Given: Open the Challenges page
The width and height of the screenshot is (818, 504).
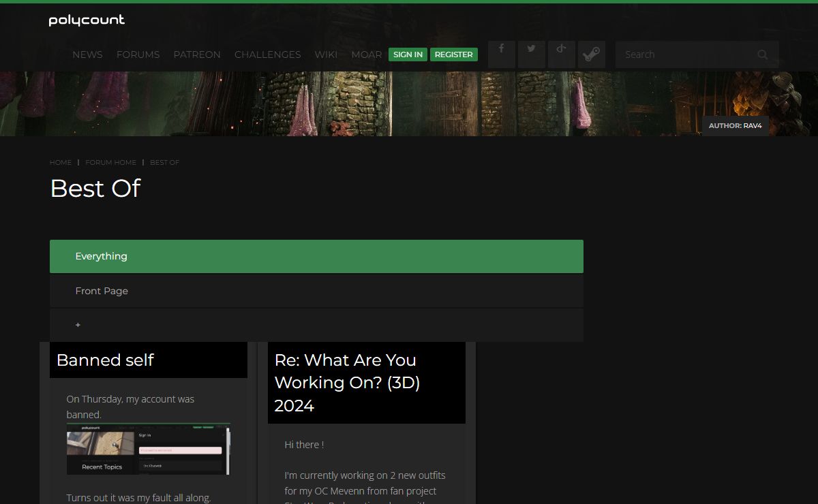Looking at the screenshot, I should click(x=268, y=54).
